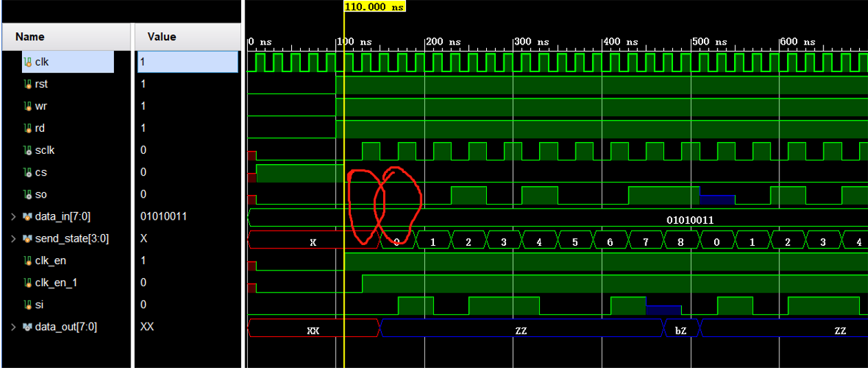Select the cs signal name
The width and height of the screenshot is (868, 370).
pyautogui.click(x=41, y=172)
